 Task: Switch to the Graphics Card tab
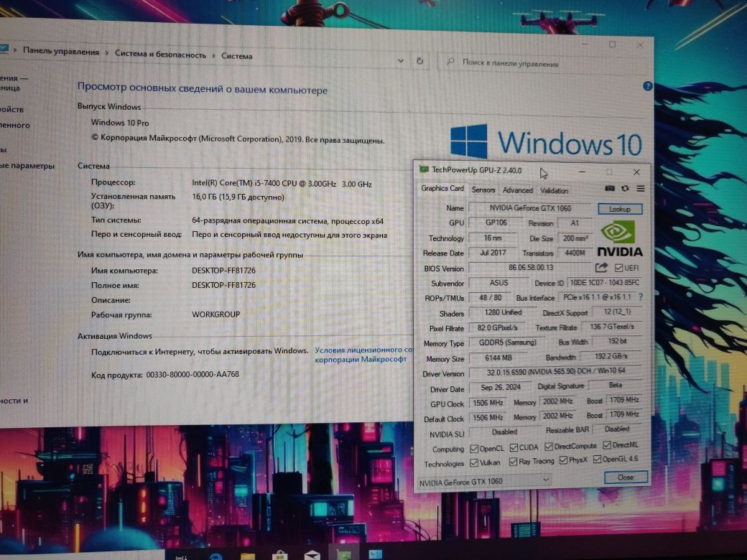(x=442, y=189)
